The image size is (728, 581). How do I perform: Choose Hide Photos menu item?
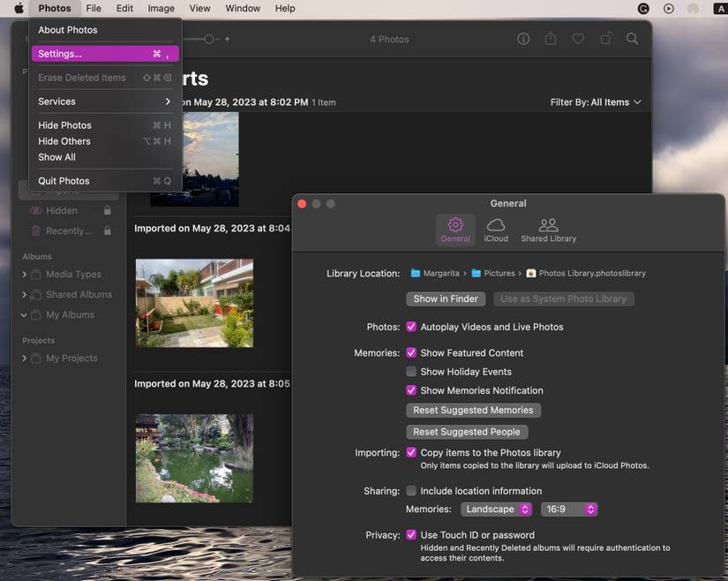click(105, 125)
